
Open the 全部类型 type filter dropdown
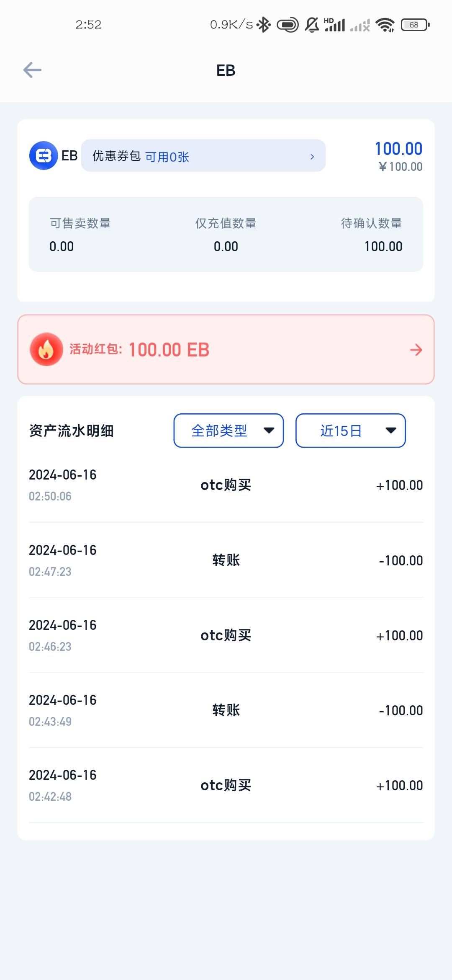pyautogui.click(x=229, y=431)
